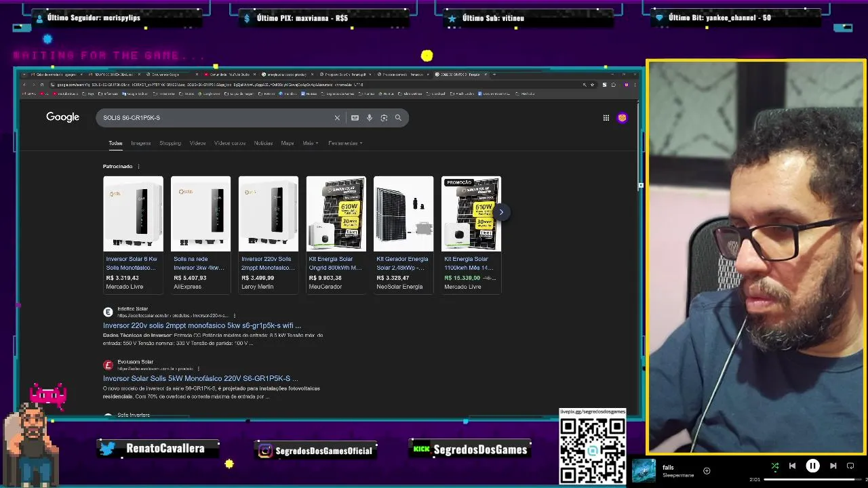Go to the Google logo homepage
This screenshot has height=488, width=868.
click(x=63, y=117)
